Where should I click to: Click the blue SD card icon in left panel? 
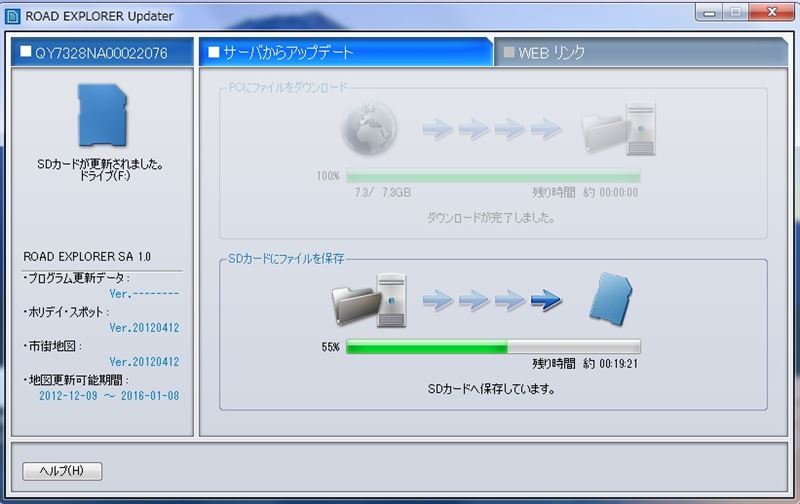click(x=102, y=115)
